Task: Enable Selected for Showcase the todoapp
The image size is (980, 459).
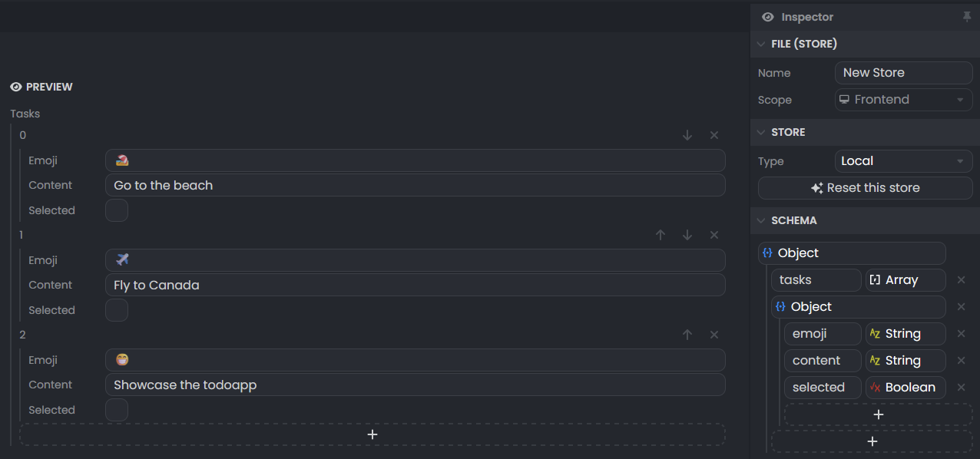Action: click(x=117, y=410)
